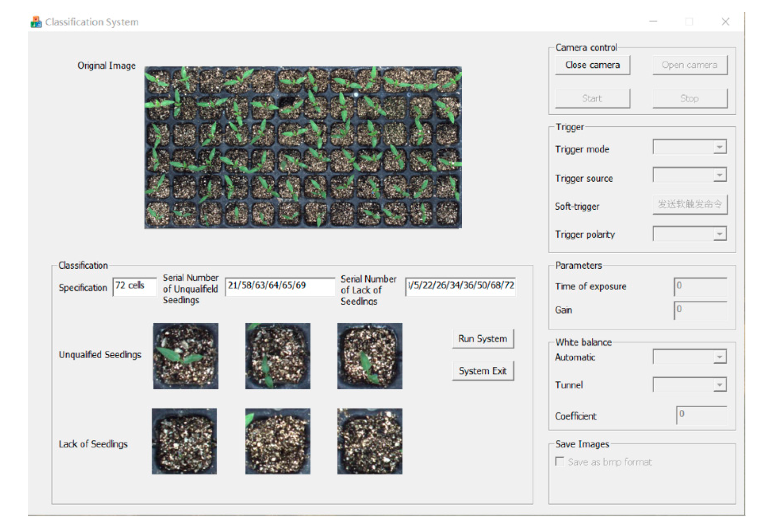Select the second Lack of Seedlings thumbnail
761x532 pixels.
[x=278, y=441]
